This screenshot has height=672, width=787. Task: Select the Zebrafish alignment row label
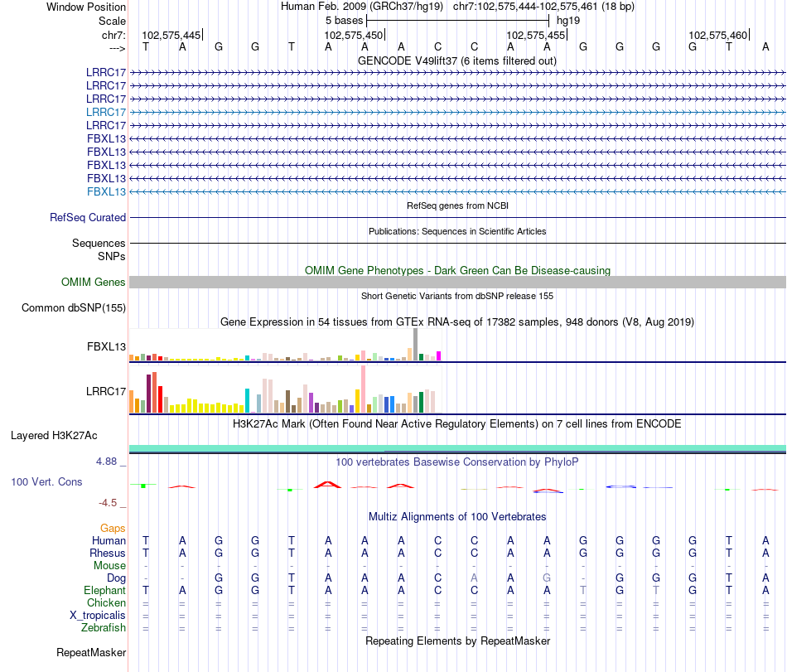click(x=104, y=628)
